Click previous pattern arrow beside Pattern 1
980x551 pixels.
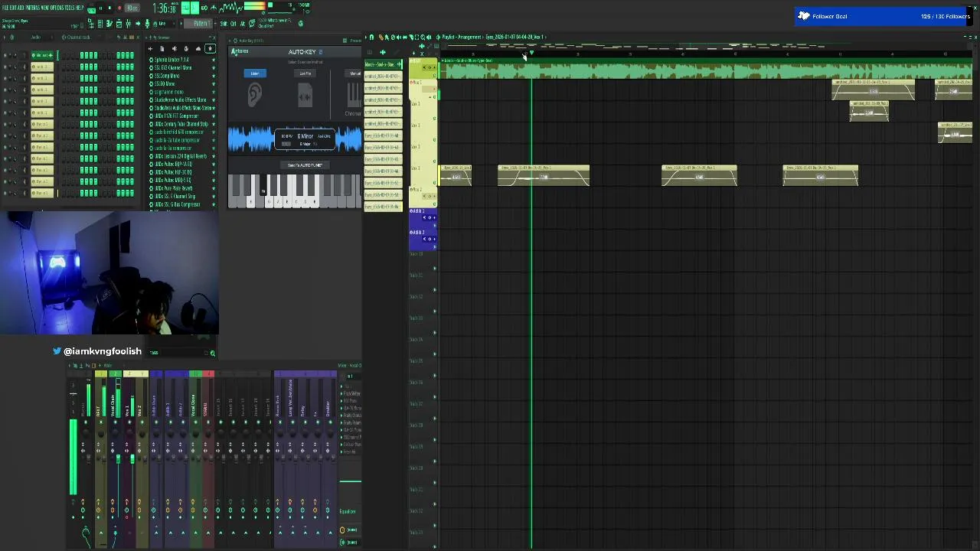click(x=181, y=24)
